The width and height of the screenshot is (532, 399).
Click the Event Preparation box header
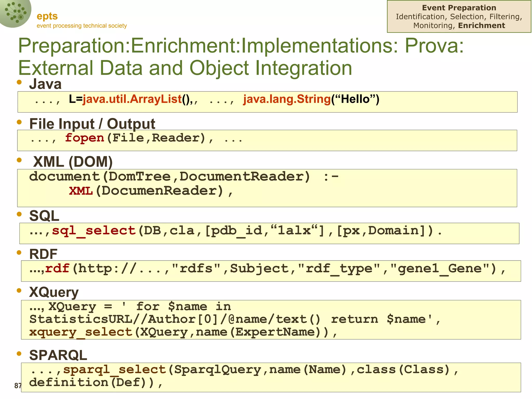click(x=459, y=8)
